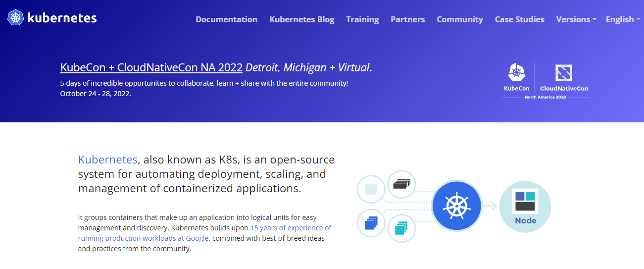Image resolution: width=644 pixels, height=269 pixels.
Task: Click 'Detroit, Michigan + Virtual' text
Action: pyautogui.click(x=307, y=67)
